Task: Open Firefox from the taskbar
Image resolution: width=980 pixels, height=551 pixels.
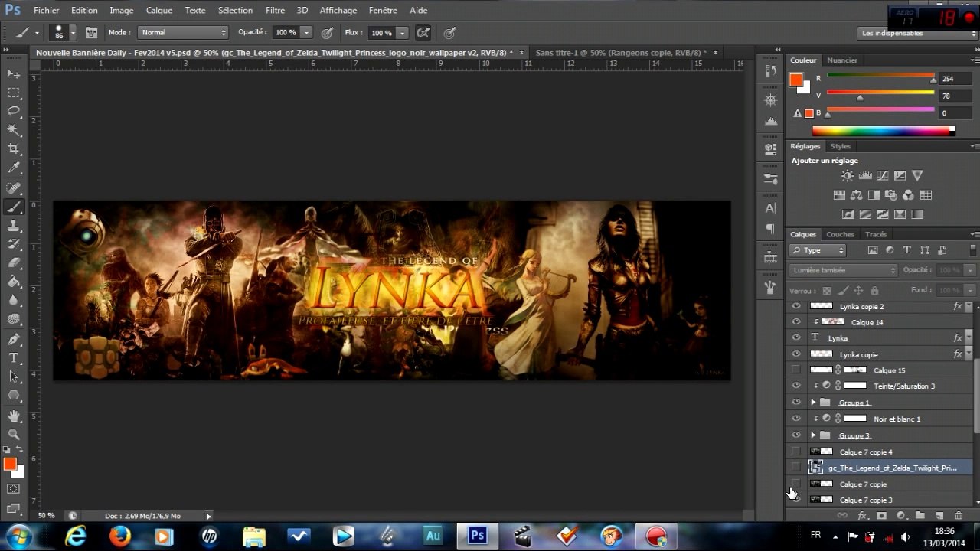Action: click(120, 536)
